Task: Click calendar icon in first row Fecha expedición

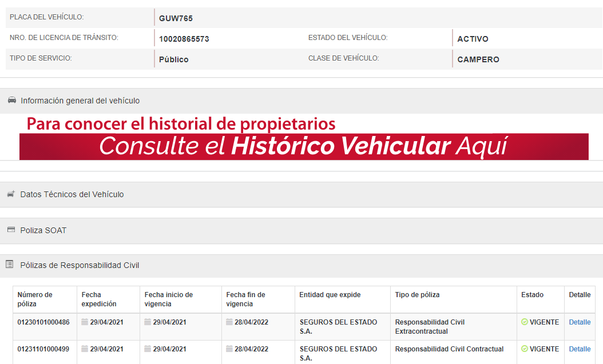Action: 85,322
